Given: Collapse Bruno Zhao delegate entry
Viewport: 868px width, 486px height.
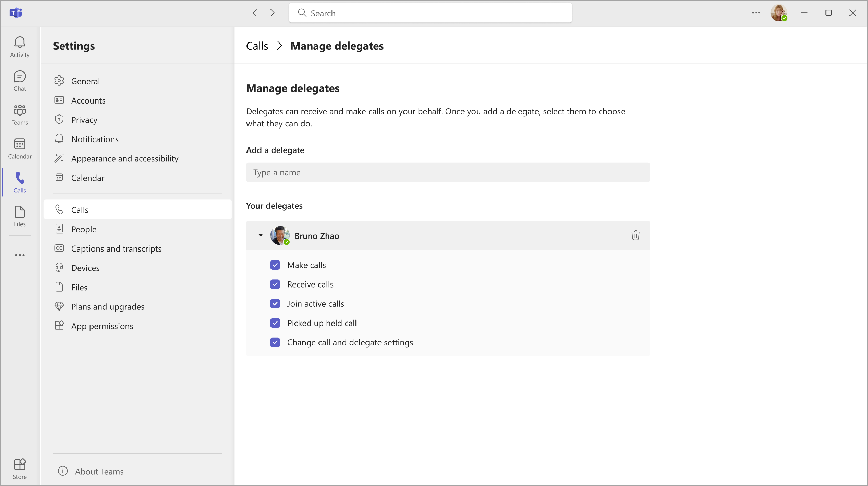Looking at the screenshot, I should (x=261, y=235).
